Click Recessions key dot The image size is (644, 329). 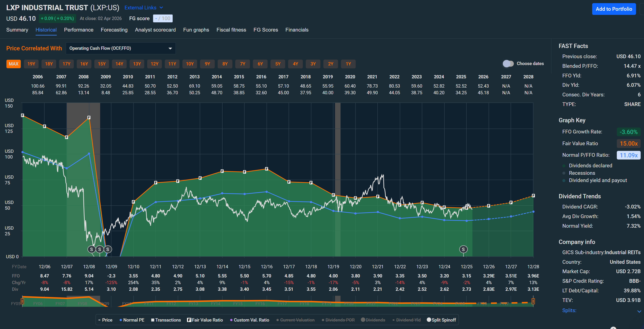pyautogui.click(x=564, y=173)
